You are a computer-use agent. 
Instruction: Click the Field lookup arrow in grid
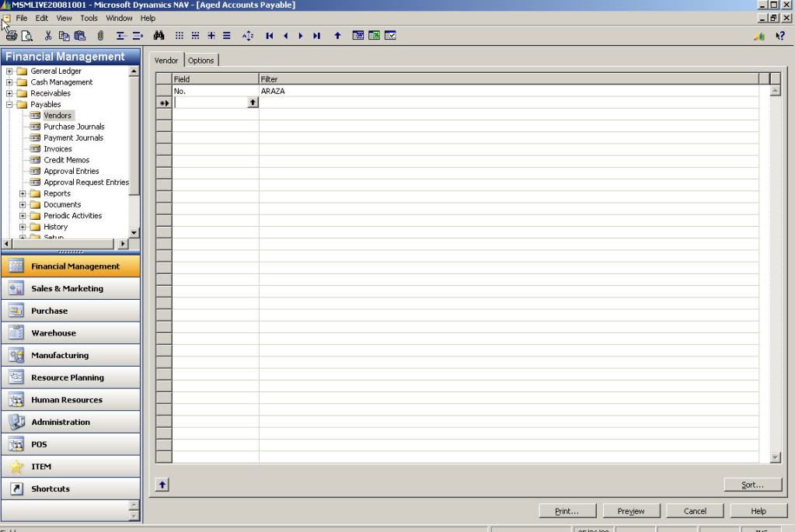point(253,103)
